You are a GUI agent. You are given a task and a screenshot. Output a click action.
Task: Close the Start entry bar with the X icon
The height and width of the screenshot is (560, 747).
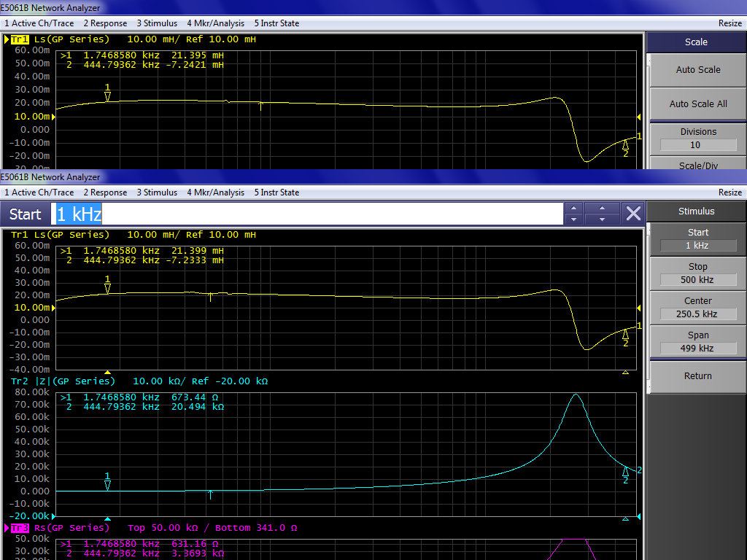[633, 214]
